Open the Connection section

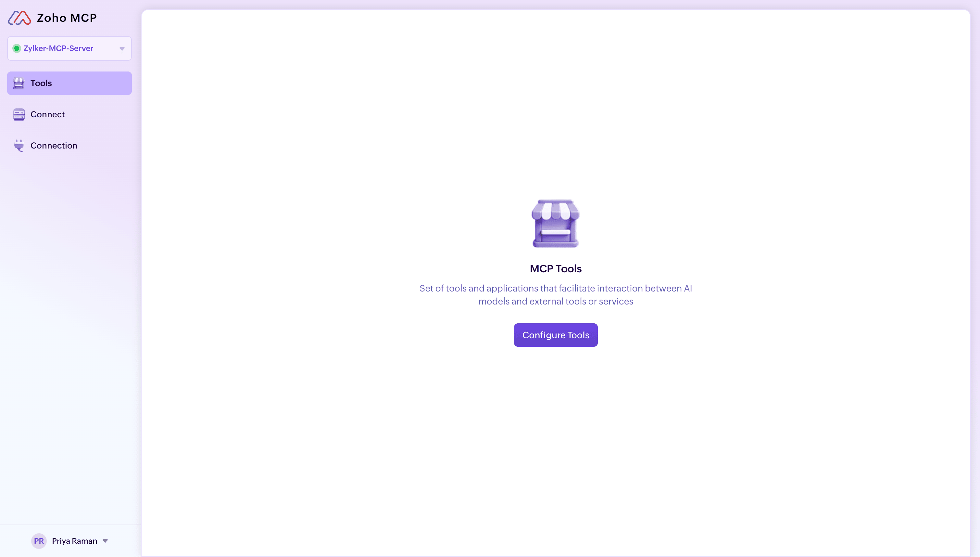pos(54,146)
